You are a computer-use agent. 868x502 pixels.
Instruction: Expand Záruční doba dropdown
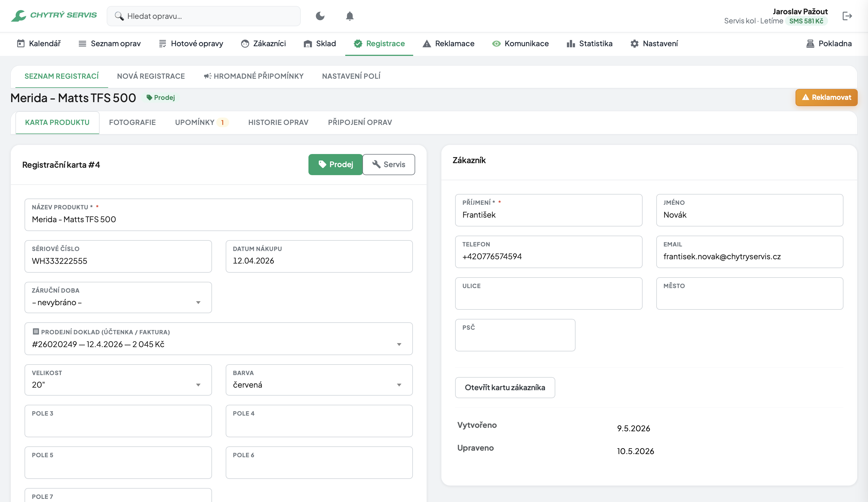[x=118, y=297]
